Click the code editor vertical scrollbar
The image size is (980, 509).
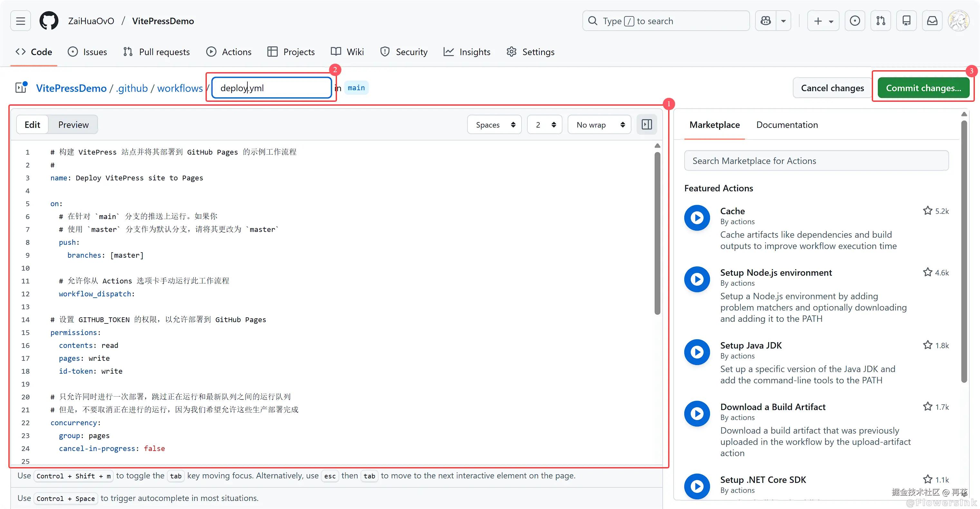[x=657, y=233]
